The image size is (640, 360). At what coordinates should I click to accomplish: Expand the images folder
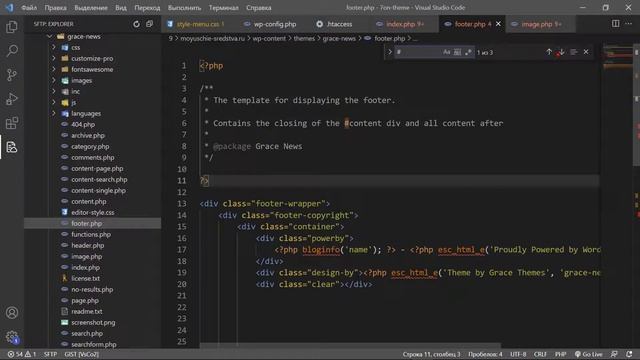click(x=53, y=80)
